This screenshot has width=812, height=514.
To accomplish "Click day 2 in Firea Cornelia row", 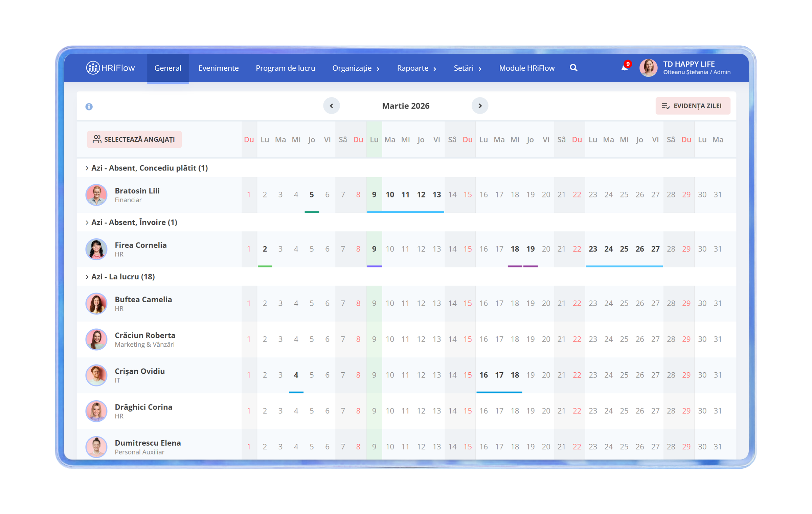I will pos(265,249).
